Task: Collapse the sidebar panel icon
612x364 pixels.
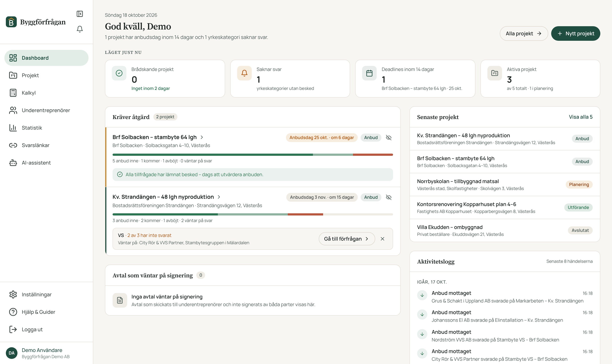Action: pos(80,14)
